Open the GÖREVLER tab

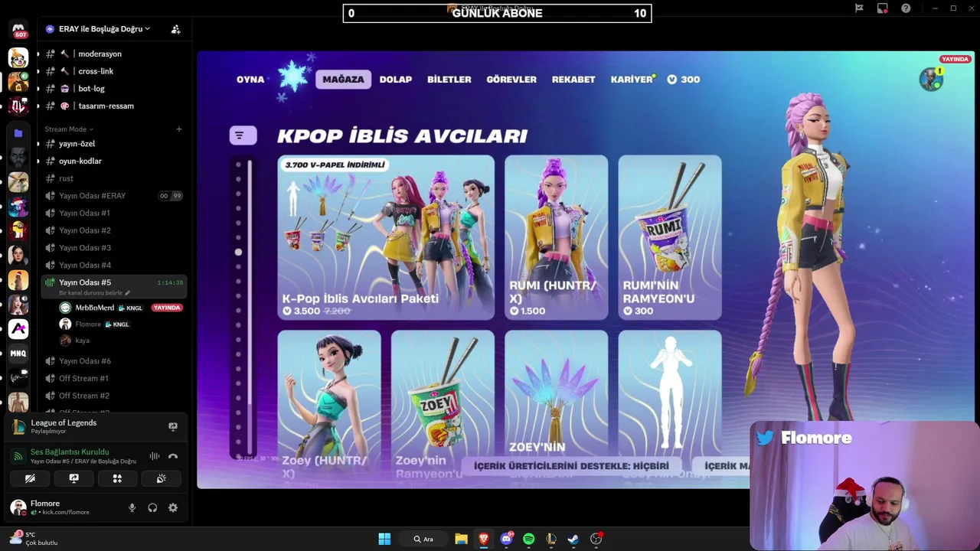point(511,80)
